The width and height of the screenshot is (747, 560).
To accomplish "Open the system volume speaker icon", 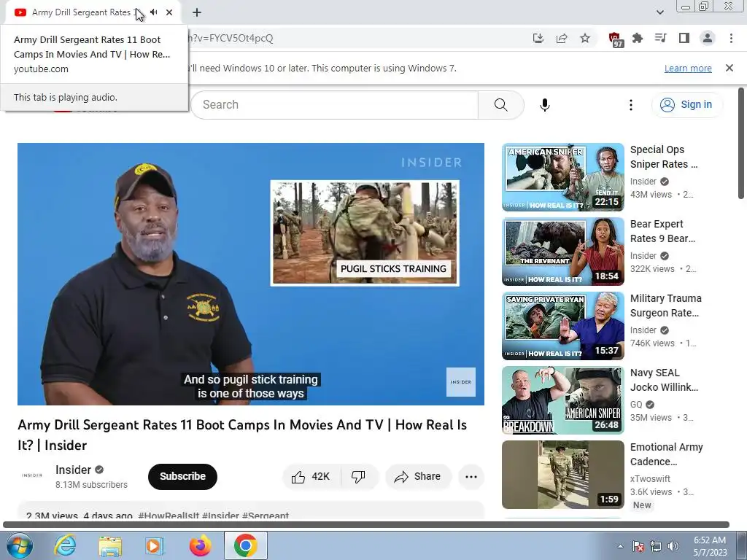I will click(x=673, y=546).
